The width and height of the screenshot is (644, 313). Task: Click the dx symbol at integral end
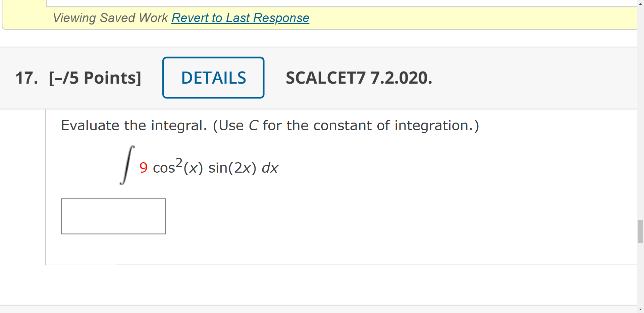[x=270, y=168]
